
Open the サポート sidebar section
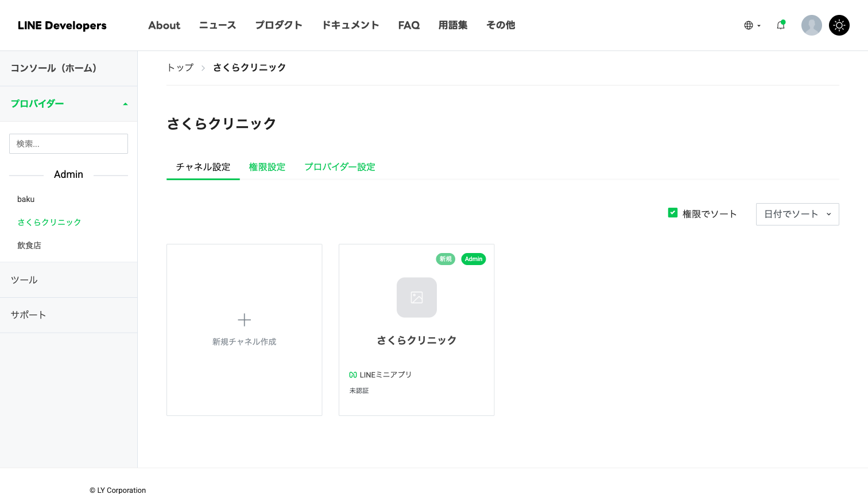coord(68,315)
